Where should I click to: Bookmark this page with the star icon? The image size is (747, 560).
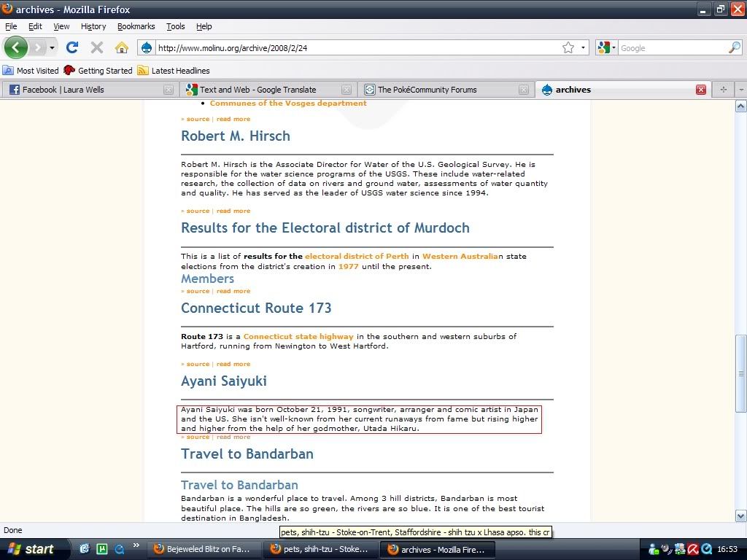(x=568, y=47)
